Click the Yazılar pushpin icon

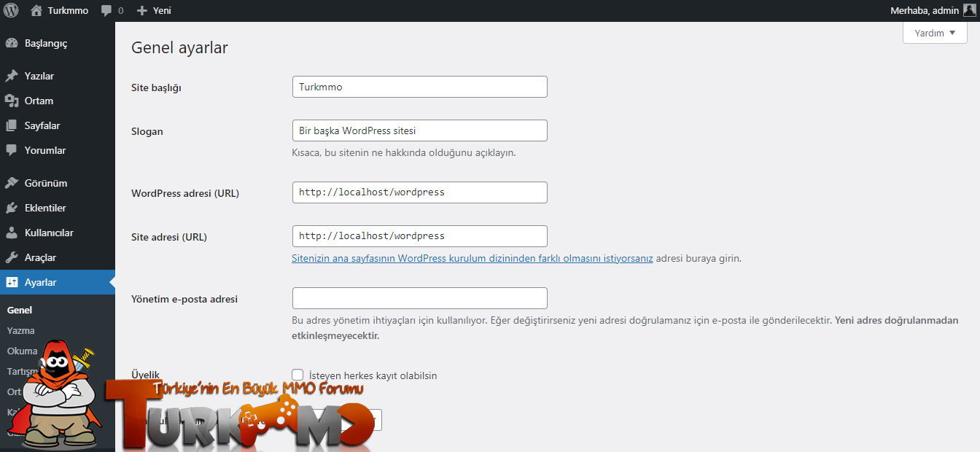point(11,76)
